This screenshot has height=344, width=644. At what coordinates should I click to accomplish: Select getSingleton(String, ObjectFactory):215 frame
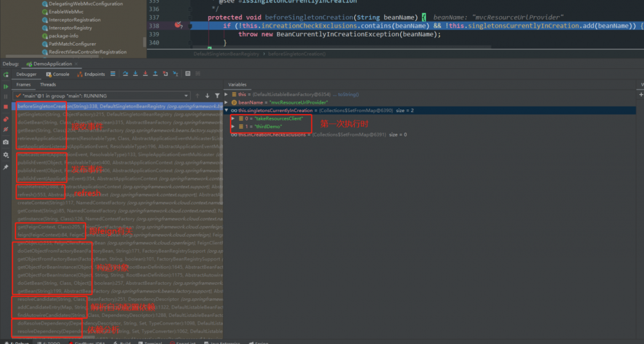[x=117, y=114]
